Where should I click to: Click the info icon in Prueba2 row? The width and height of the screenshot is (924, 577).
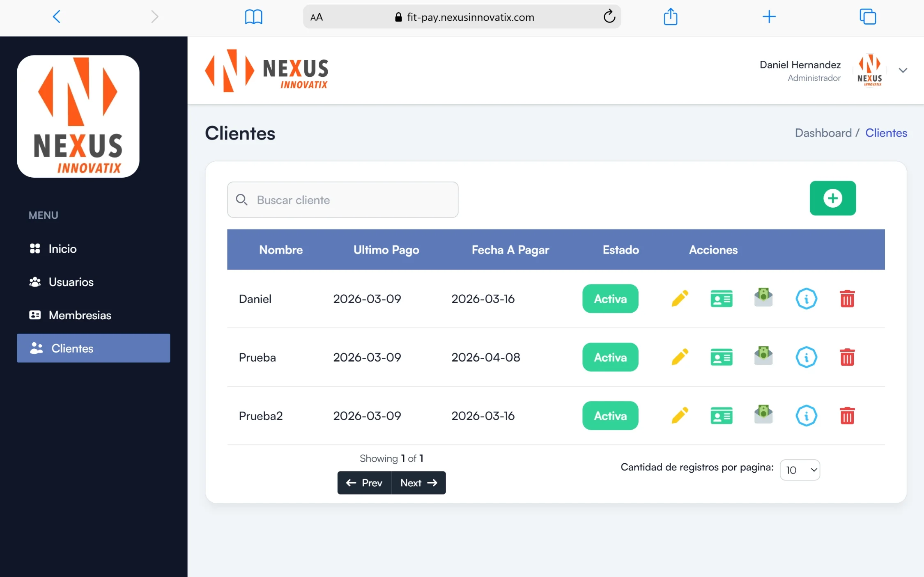click(806, 416)
